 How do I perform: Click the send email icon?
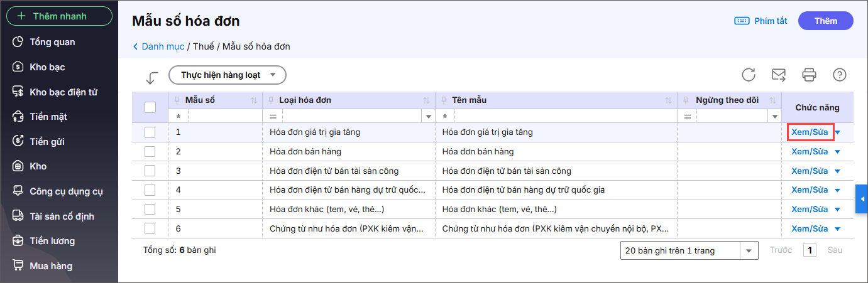pos(779,75)
